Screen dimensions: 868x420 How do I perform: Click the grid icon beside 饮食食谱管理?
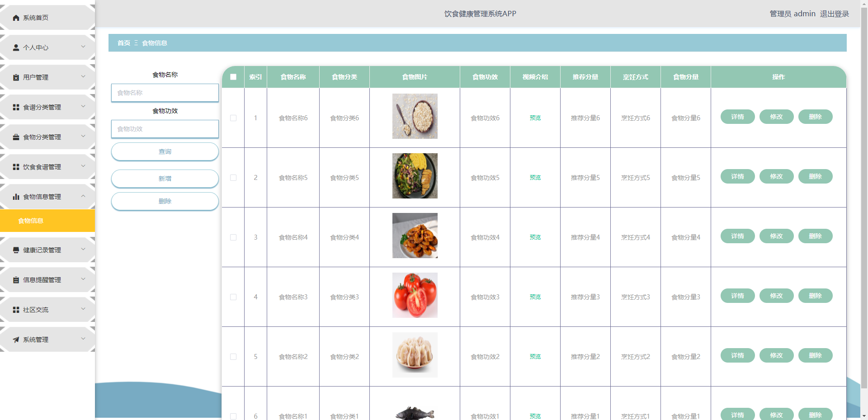coord(16,167)
